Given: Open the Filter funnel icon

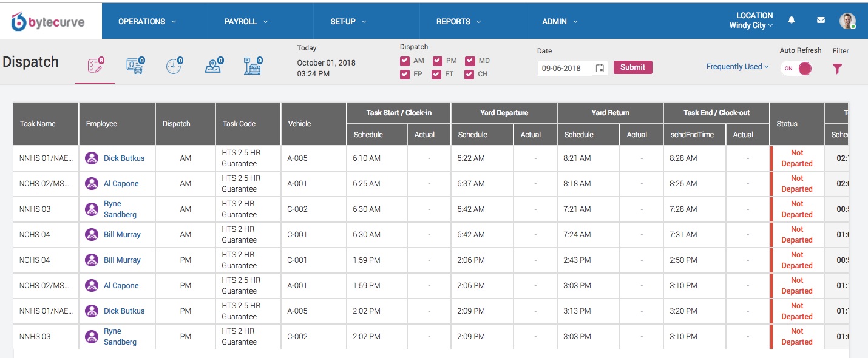Looking at the screenshot, I should (x=837, y=69).
